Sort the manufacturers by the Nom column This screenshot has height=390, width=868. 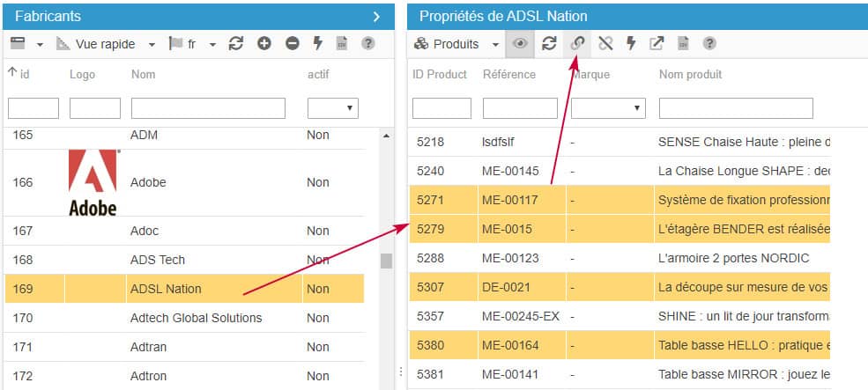143,75
